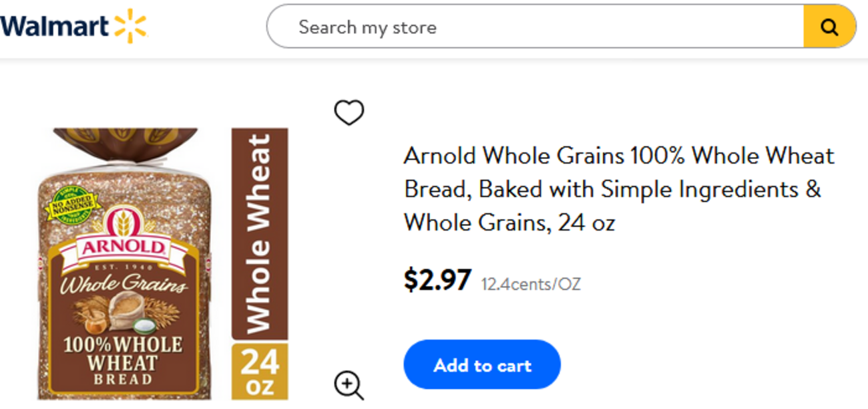Viewport: 868px width, 409px height.
Task: Click the 12.4cents/OZ unit price text
Action: pyautogui.click(x=531, y=285)
